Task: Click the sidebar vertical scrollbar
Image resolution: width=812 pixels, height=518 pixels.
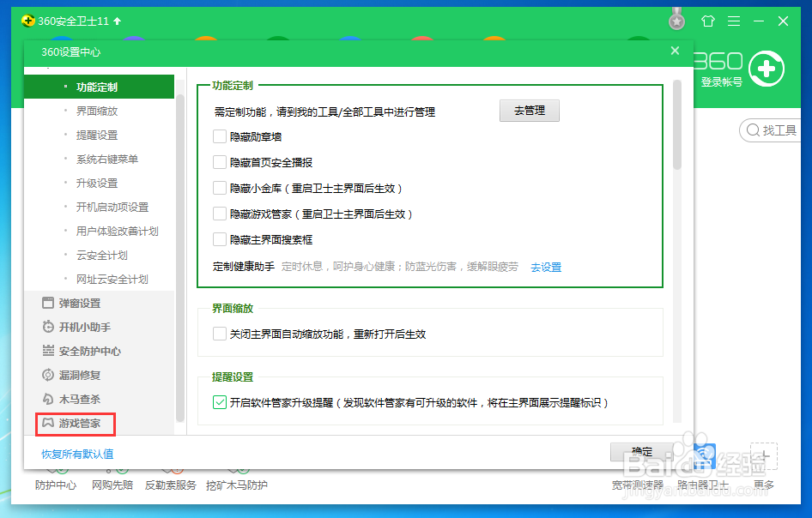Action: [x=179, y=257]
